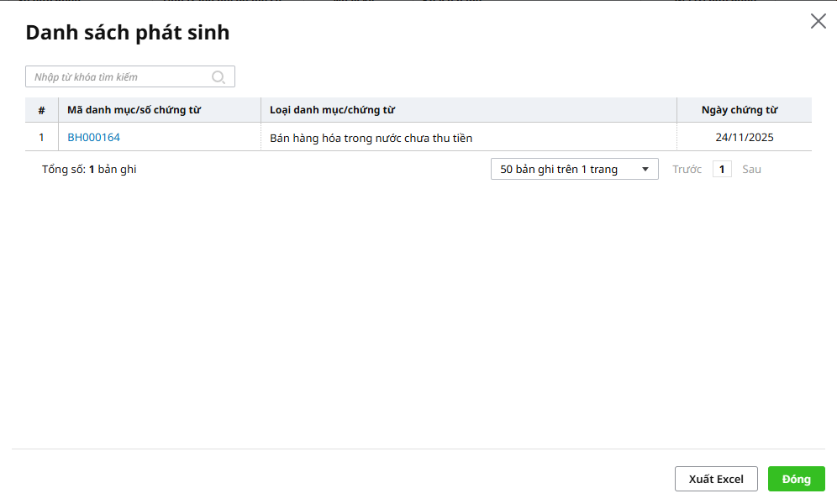Click the Loại danh mục/chứng từ header
The width and height of the screenshot is (837, 504).
tap(332, 110)
